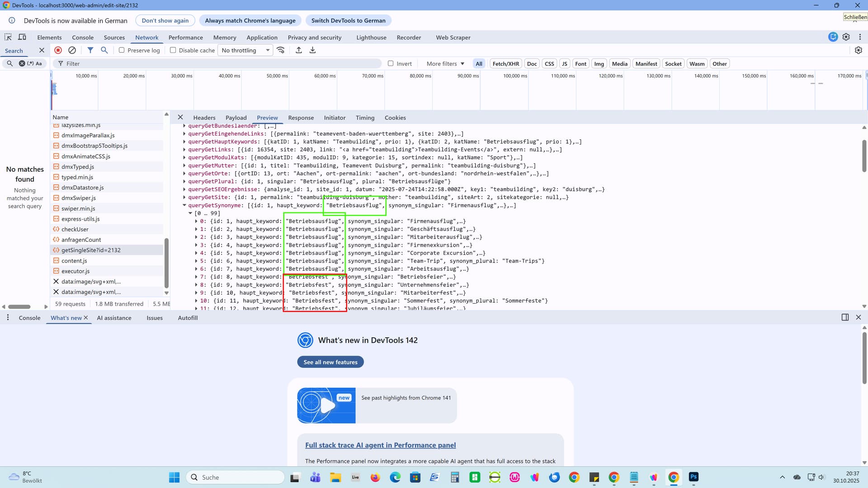The width and height of the screenshot is (868, 488).
Task: Open Full stack trace AI agent link
Action: (x=380, y=445)
